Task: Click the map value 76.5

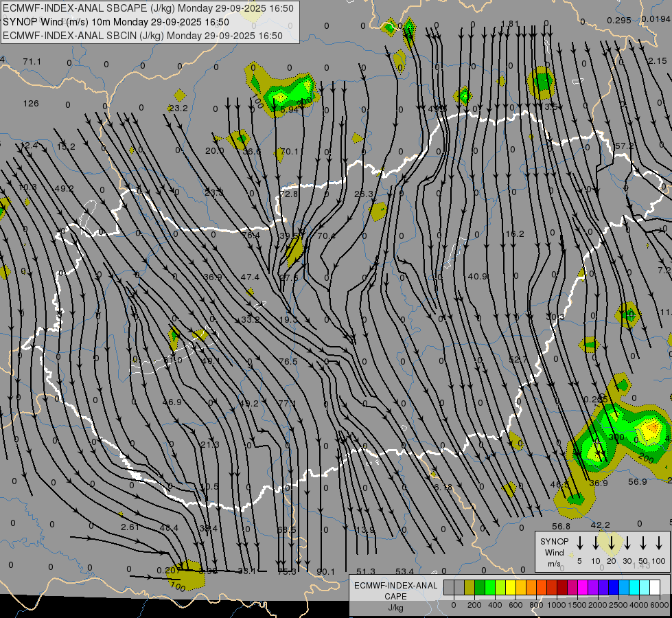Action: (288, 362)
